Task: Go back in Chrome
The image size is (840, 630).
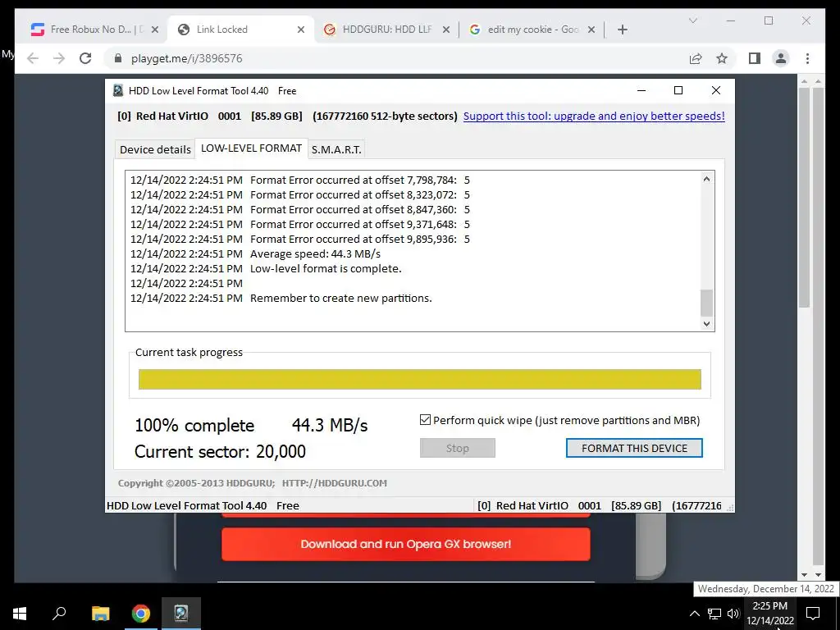Action: tap(33, 58)
